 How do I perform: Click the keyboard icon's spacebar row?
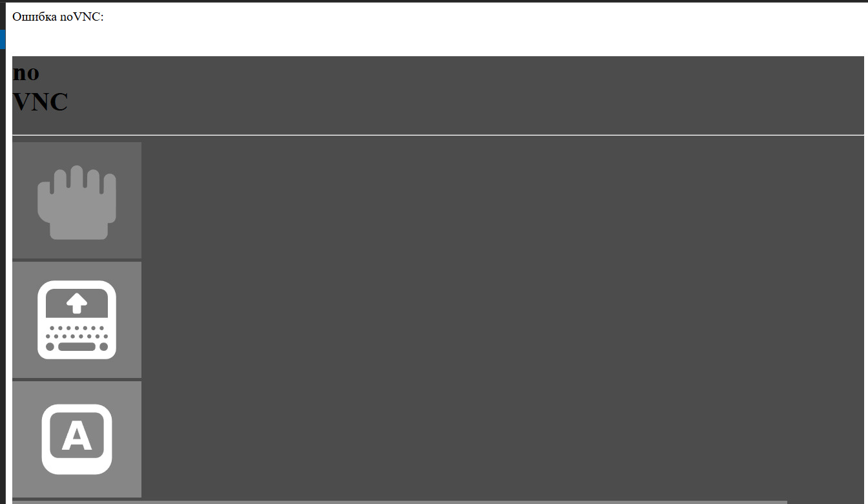77,346
